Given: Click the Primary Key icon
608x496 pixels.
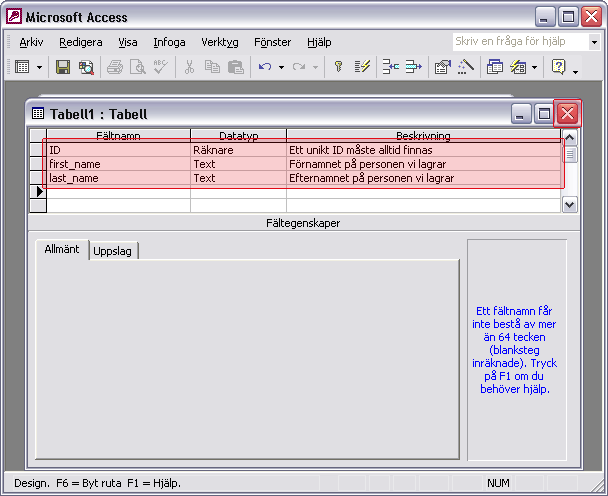Looking at the screenshot, I should click(x=339, y=67).
